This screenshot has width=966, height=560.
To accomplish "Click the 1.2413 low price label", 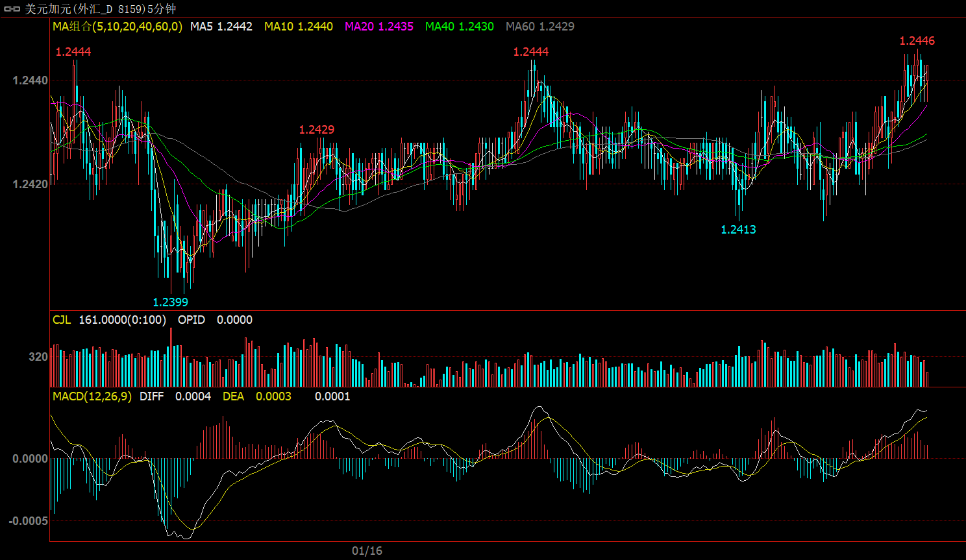I will 738,230.
